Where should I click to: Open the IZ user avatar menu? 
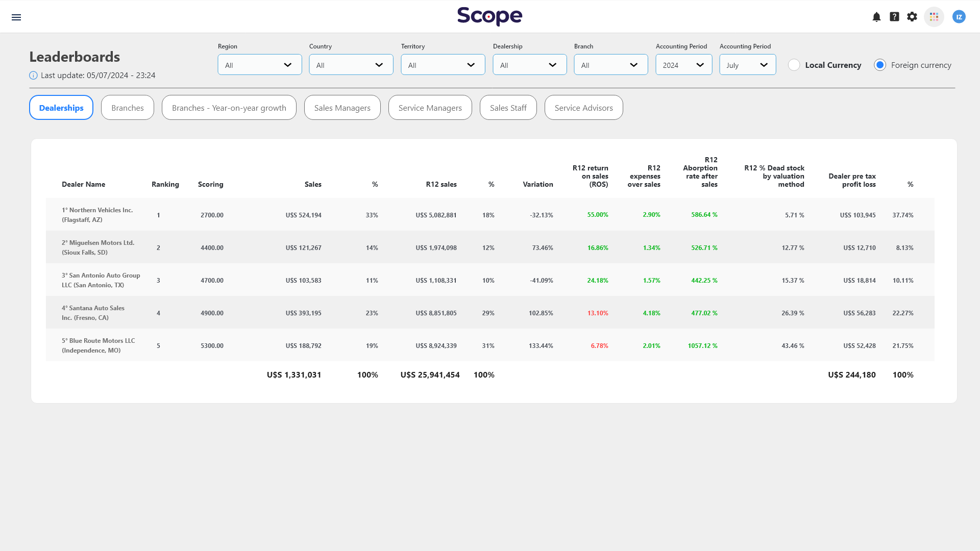pos(959,17)
